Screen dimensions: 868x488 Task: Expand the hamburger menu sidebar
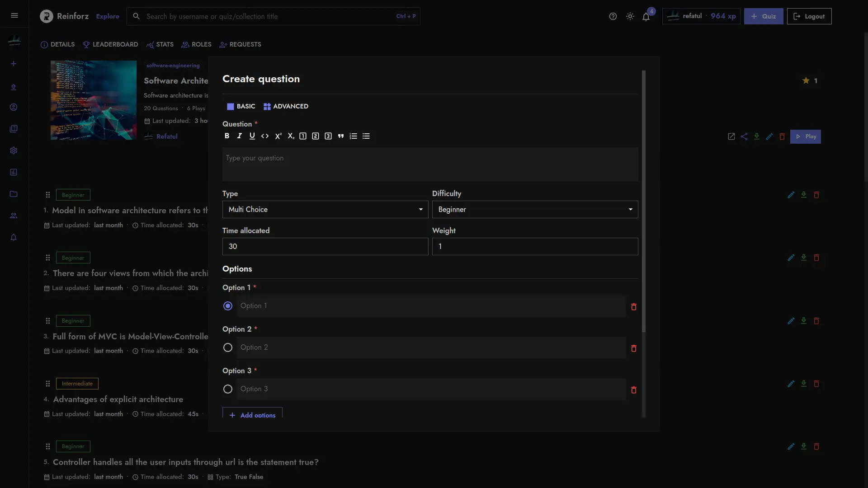14,16
